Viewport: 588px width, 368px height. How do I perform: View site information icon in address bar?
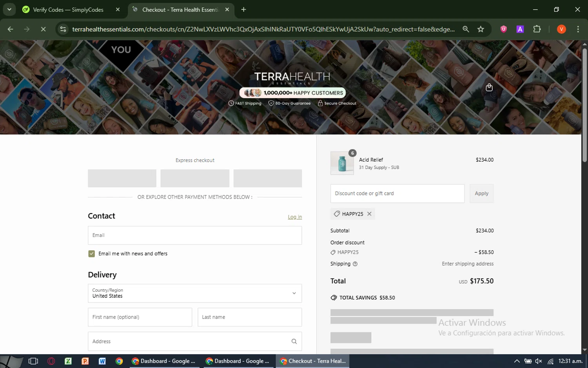[63, 29]
